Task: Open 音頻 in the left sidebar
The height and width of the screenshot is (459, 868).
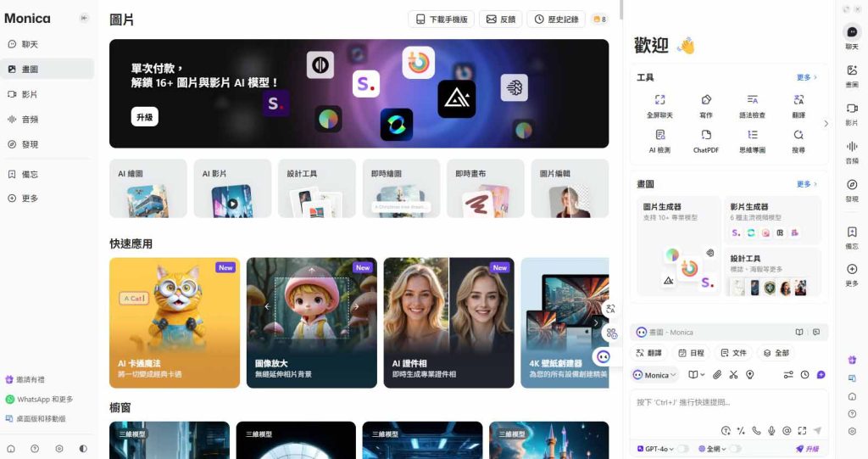Action: 29,120
